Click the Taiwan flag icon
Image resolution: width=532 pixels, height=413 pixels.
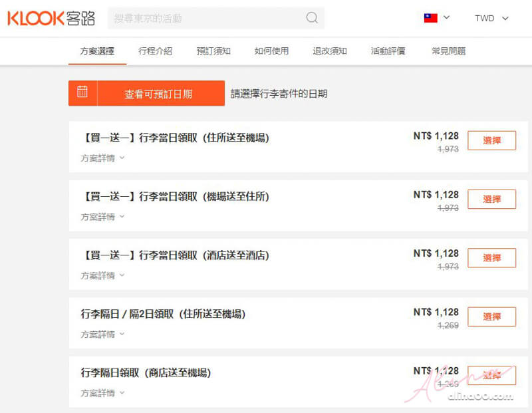pyautogui.click(x=430, y=18)
